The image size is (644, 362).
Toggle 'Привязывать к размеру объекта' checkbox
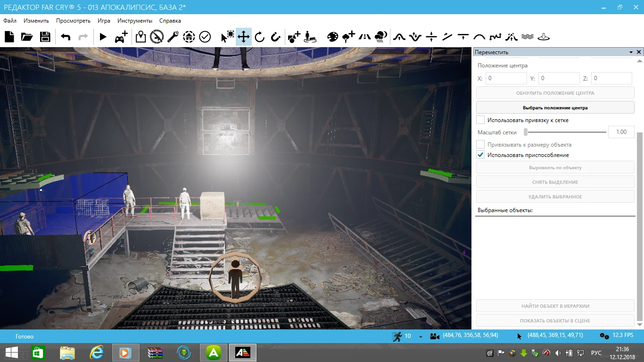point(480,145)
